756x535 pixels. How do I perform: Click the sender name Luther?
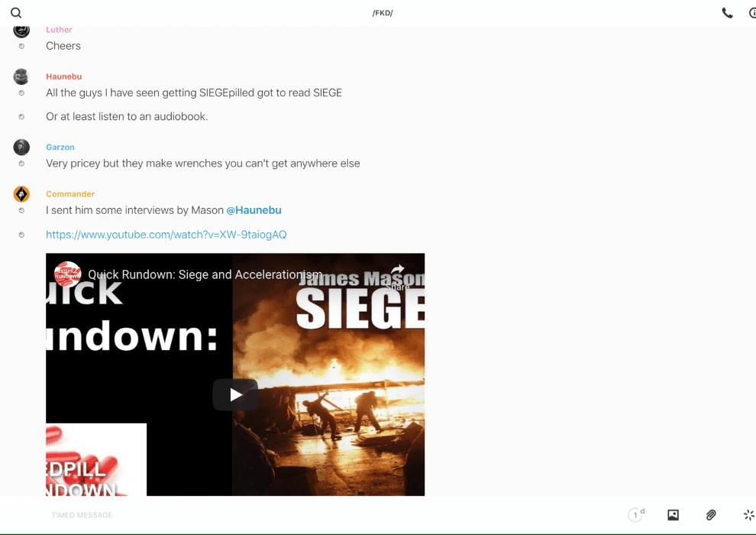[x=59, y=30]
